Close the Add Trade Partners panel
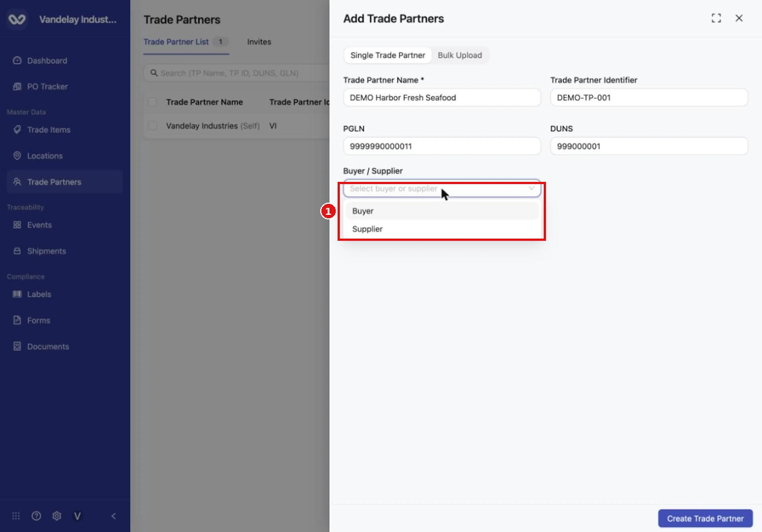The width and height of the screenshot is (762, 532). [739, 18]
